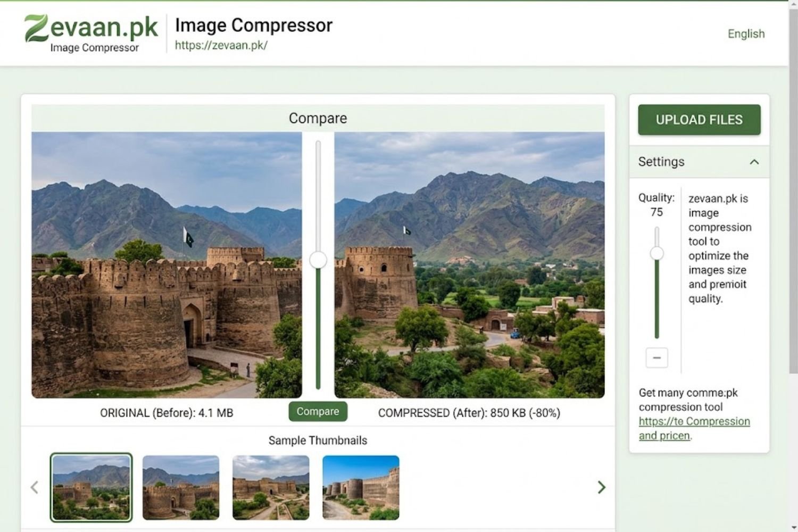The height and width of the screenshot is (532, 798).
Task: Go to next sample thumbnails
Action: (601, 487)
